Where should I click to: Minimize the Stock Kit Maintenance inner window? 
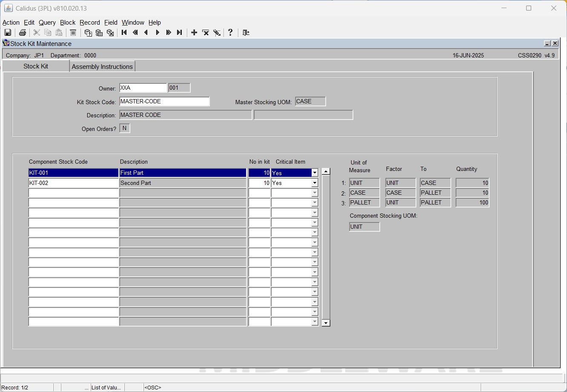[547, 43]
